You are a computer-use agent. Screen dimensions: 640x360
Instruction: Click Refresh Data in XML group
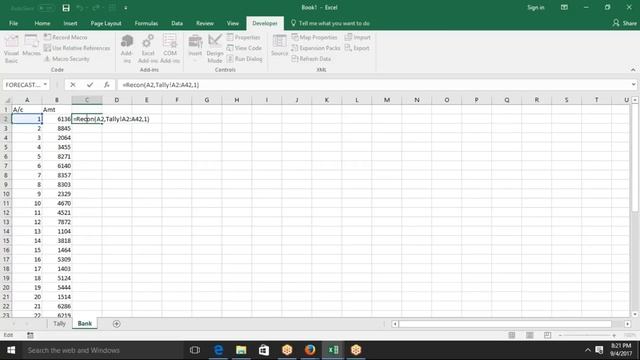pyautogui.click(x=311, y=59)
